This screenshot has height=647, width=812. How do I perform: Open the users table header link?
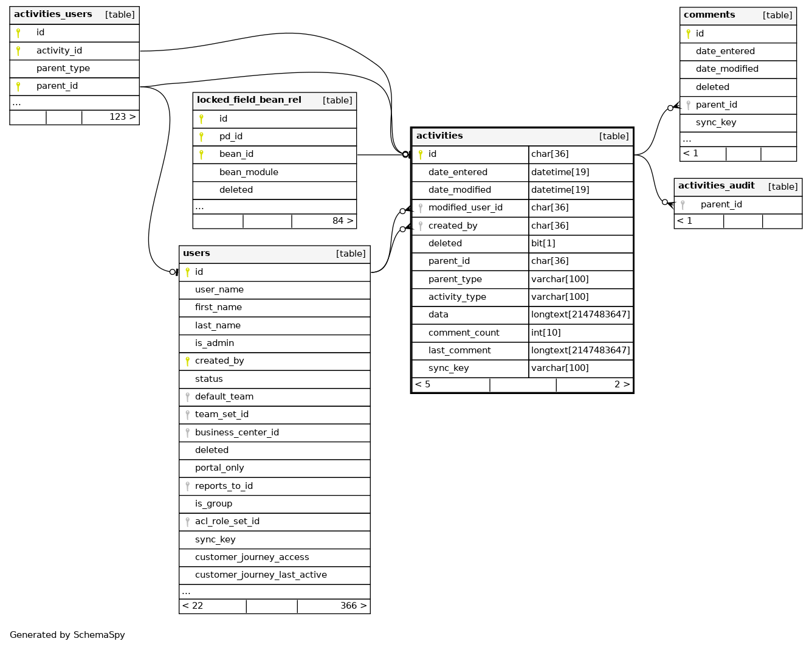tap(196, 254)
